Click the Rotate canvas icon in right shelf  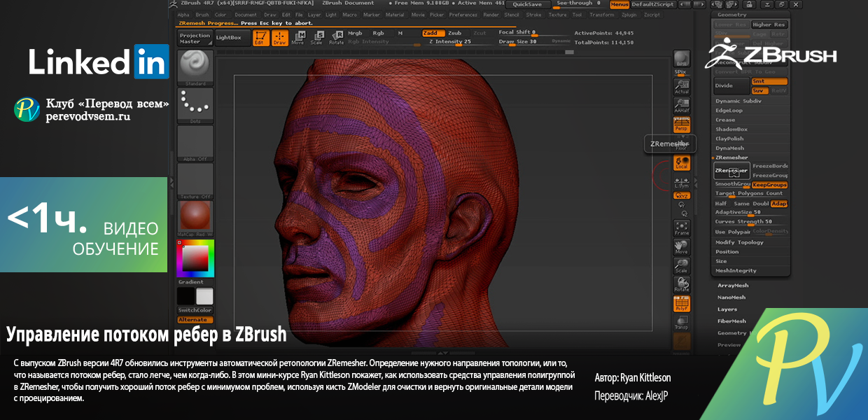point(681,285)
